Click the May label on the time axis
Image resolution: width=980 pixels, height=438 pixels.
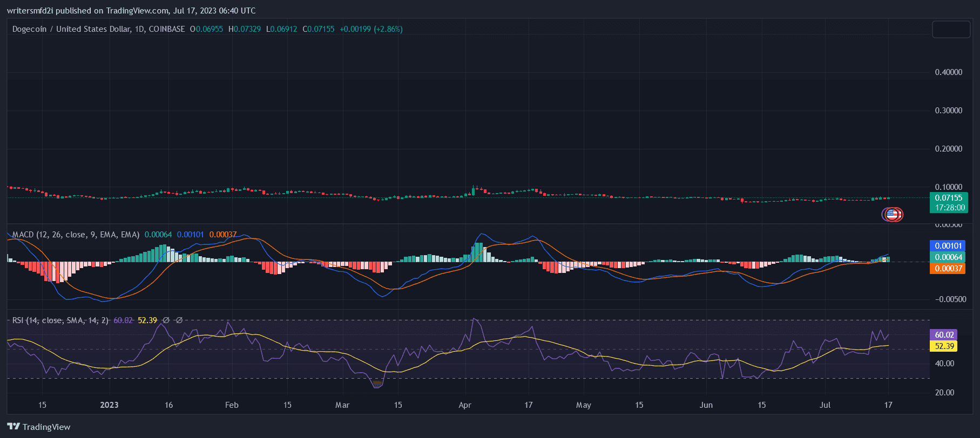point(584,405)
